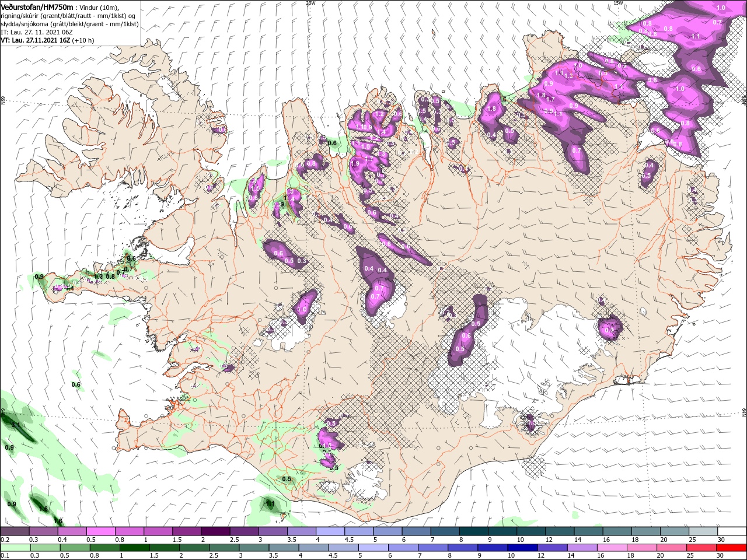Screen dimensions: 747x560
Task: Pick the upper legend swatch between 6 and 7
Action: point(416,531)
